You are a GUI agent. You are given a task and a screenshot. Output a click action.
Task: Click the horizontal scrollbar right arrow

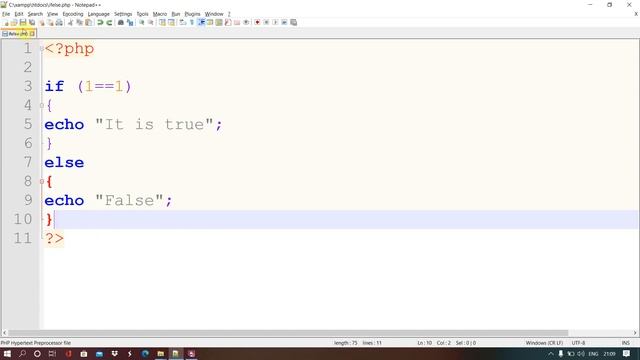[x=635, y=333]
